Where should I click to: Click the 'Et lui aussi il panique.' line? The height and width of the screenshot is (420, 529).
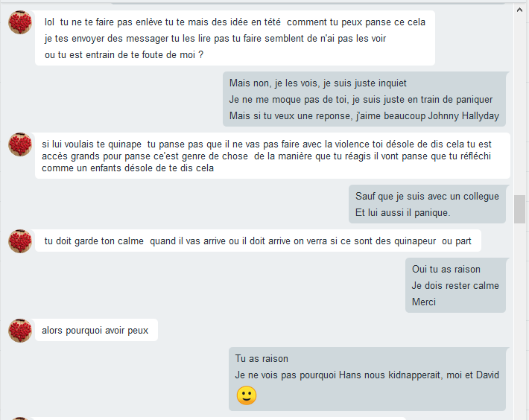coord(402,213)
